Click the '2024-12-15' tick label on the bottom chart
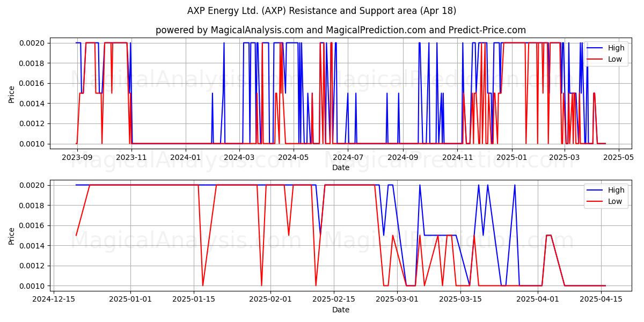Image resolution: width=644 pixels, height=322 pixels. 54,300
